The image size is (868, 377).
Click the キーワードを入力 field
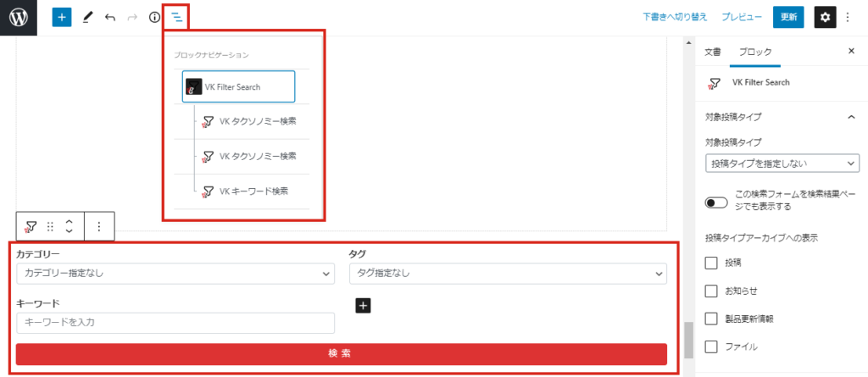[175, 323]
